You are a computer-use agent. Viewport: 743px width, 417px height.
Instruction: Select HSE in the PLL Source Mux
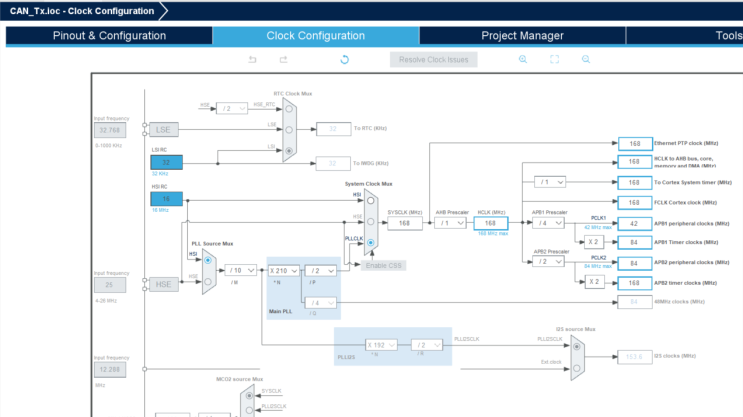tap(208, 281)
